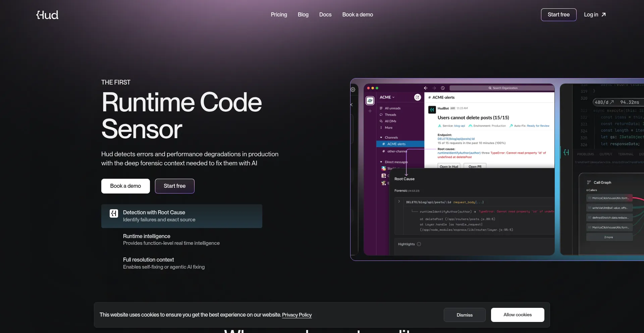Click the forward arrow in Slack mockup
The image size is (644, 333).
coord(434,88)
